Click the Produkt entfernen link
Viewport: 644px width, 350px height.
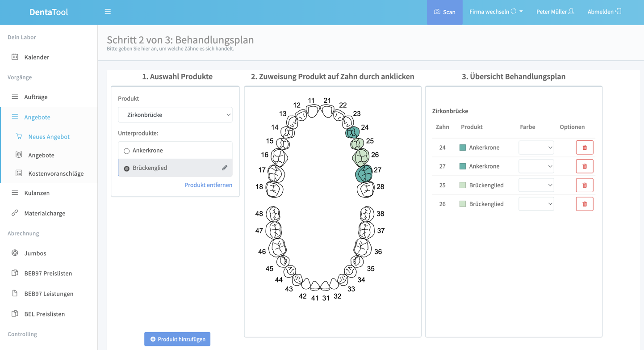point(208,185)
